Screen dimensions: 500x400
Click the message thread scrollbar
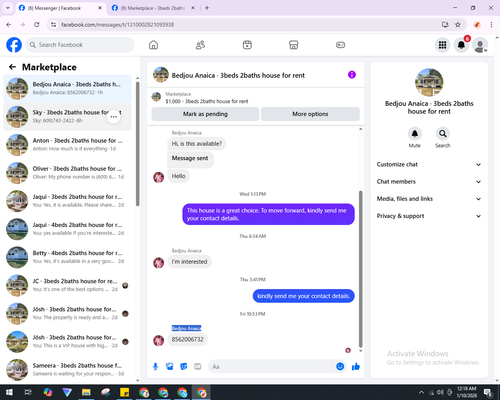click(360, 269)
